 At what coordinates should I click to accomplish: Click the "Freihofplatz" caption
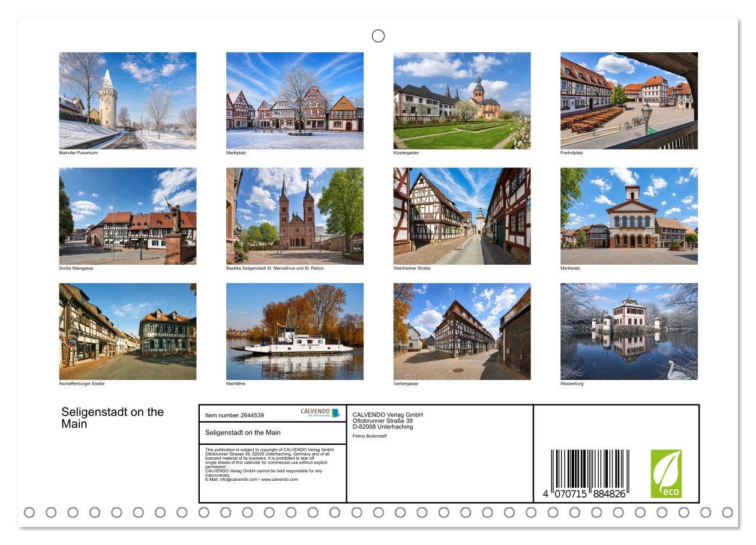(572, 153)
